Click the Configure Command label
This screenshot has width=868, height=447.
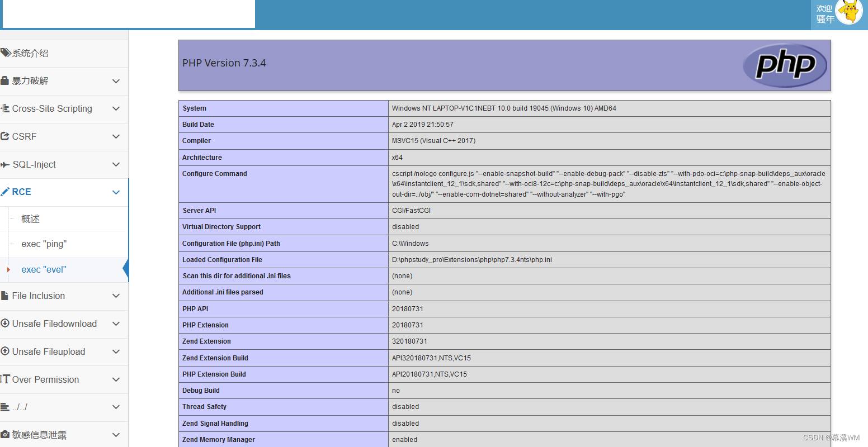[x=214, y=174]
